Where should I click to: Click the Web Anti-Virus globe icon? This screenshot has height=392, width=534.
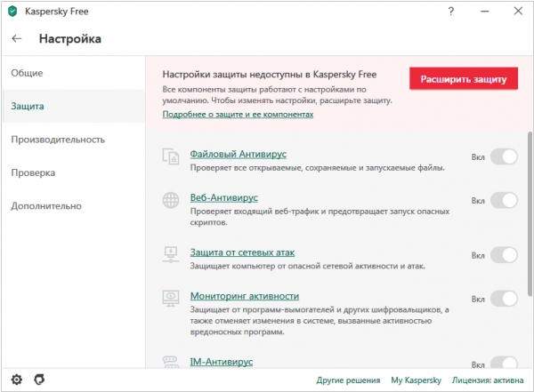pos(171,200)
